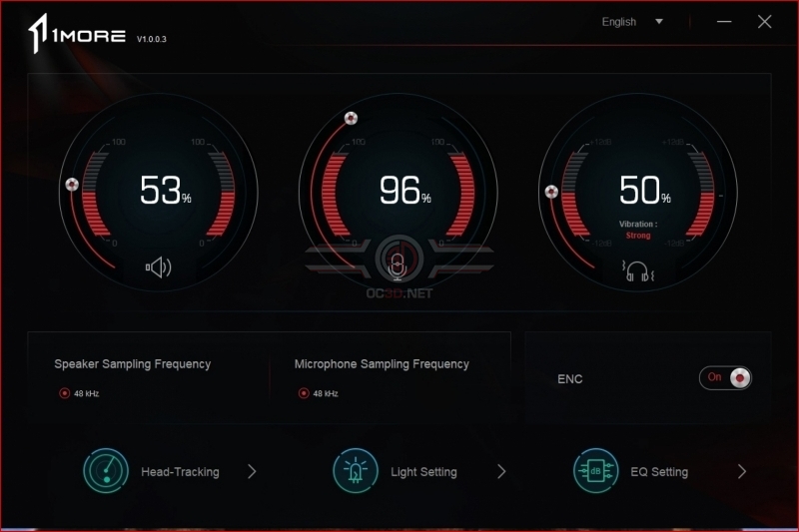The height and width of the screenshot is (532, 799).
Task: Click the vibrating headphones icon
Action: point(637,270)
